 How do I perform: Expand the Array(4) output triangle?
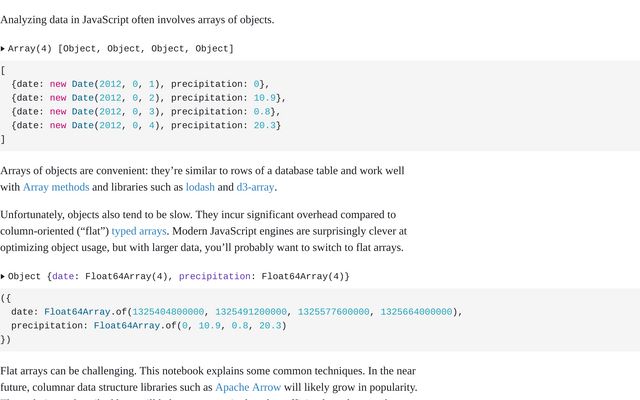(3, 48)
